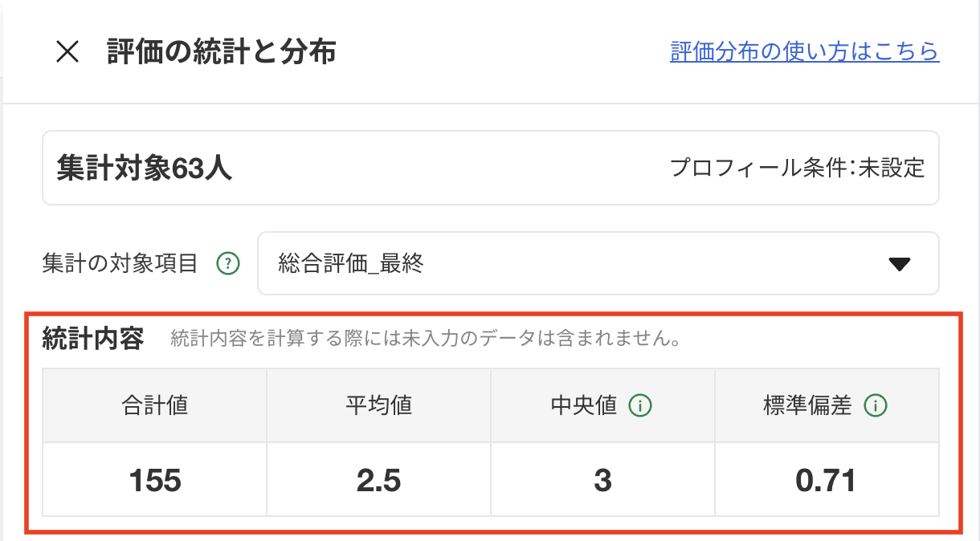Select the median value 3

602,480
